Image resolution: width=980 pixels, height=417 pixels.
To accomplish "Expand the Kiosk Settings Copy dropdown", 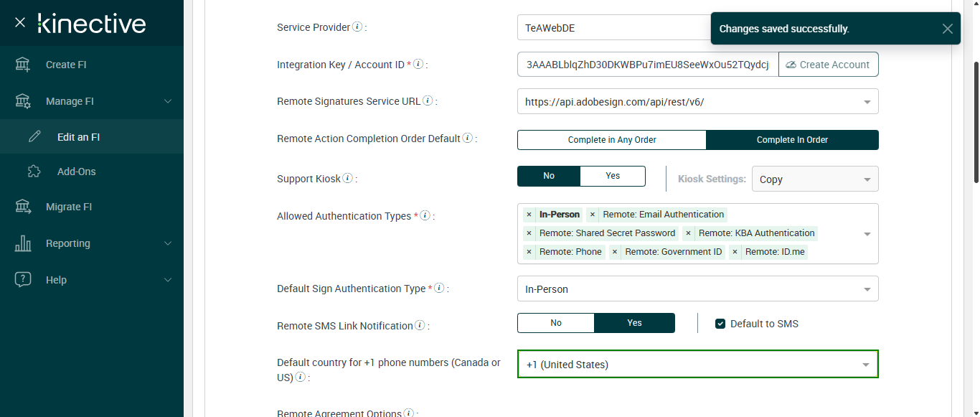I will pos(867,179).
